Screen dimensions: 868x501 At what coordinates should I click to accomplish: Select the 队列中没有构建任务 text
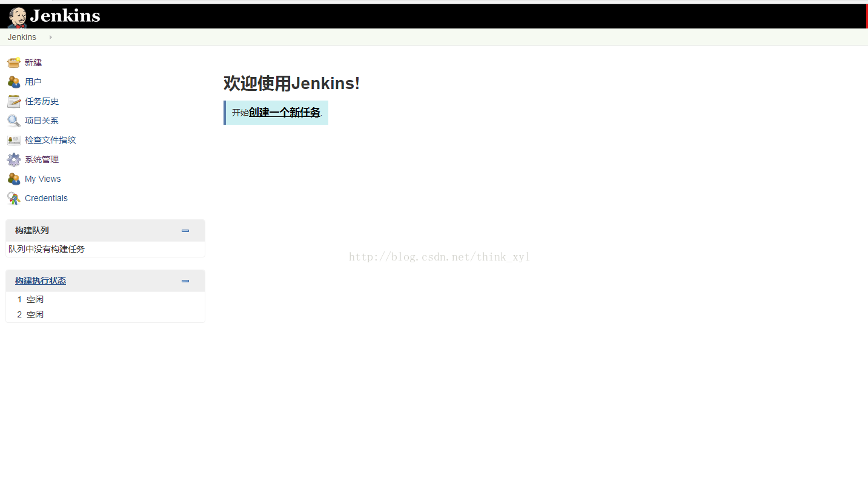click(47, 249)
